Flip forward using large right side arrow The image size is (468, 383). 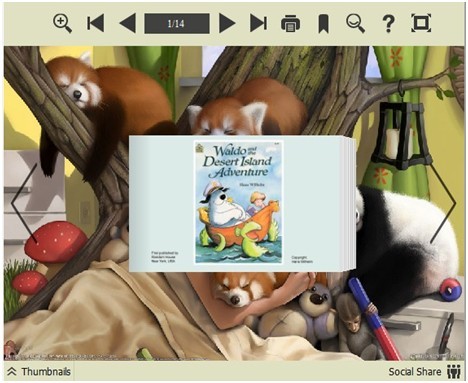tap(443, 203)
